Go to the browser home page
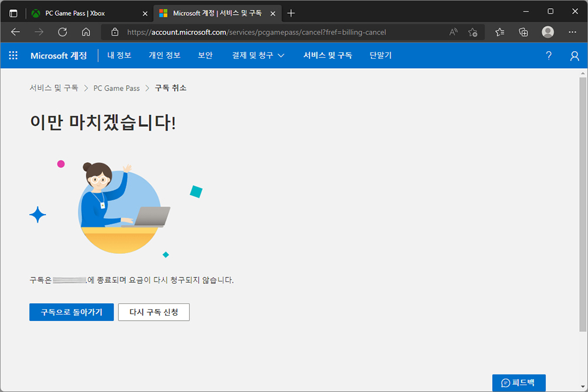Viewport: 588px width, 392px height. click(86, 32)
